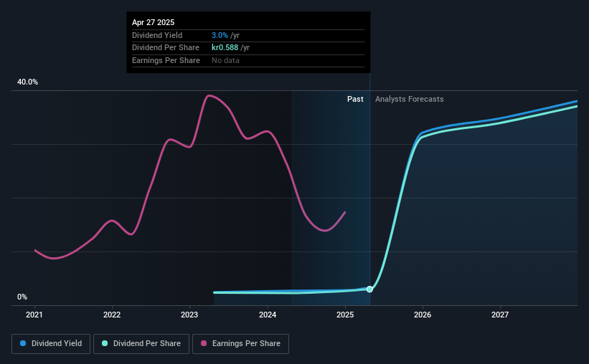Toggle the Dividend Yield legend button
The image size is (589, 364).
51,344
